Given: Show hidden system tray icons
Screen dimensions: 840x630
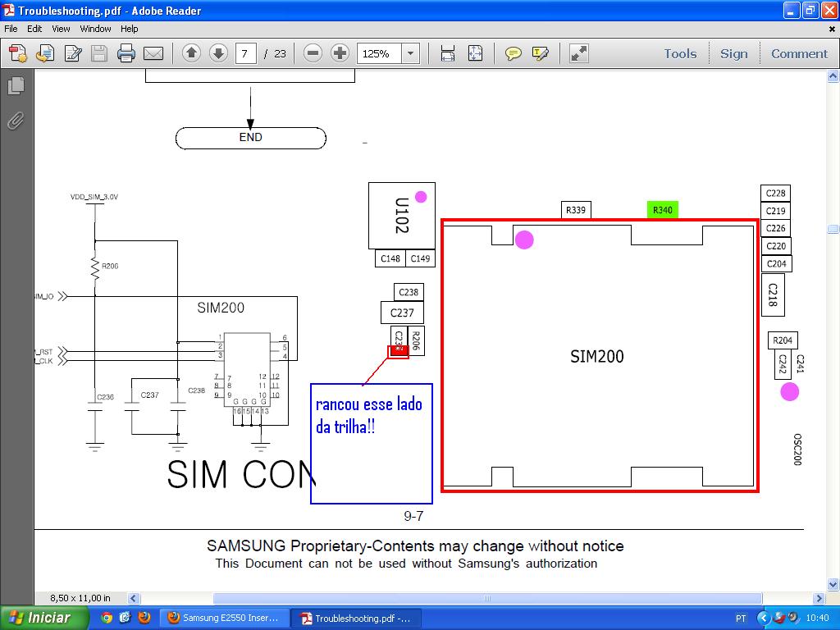Looking at the screenshot, I should [x=764, y=619].
